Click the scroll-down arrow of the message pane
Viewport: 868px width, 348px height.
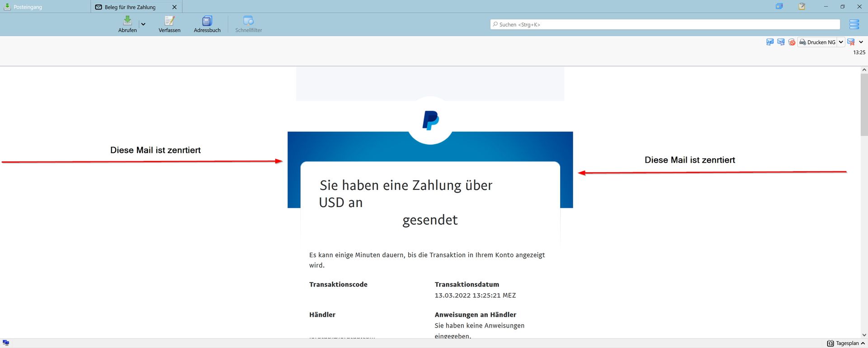[864, 335]
